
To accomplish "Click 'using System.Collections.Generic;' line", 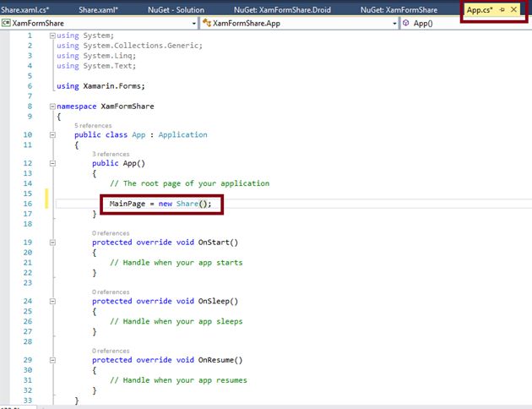I will [x=129, y=46].
